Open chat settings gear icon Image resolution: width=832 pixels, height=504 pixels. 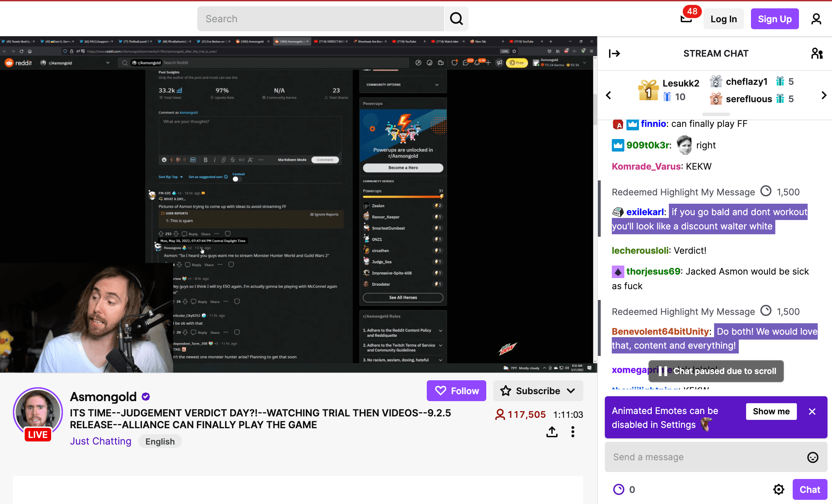[778, 489]
